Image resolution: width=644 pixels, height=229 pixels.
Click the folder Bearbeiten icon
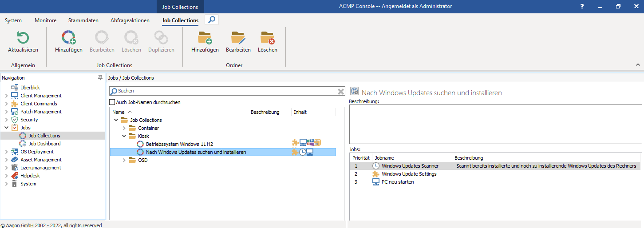238,37
